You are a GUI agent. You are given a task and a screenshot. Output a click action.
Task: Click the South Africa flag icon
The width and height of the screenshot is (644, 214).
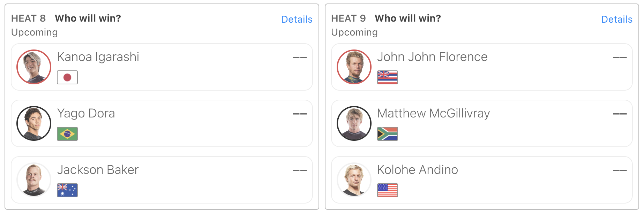(388, 134)
